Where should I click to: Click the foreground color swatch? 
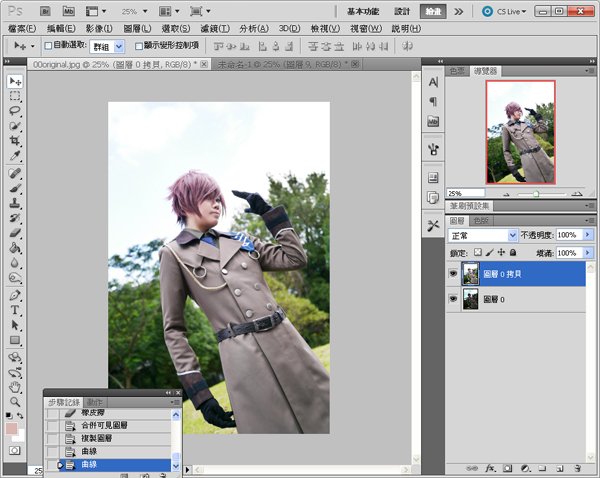11,429
